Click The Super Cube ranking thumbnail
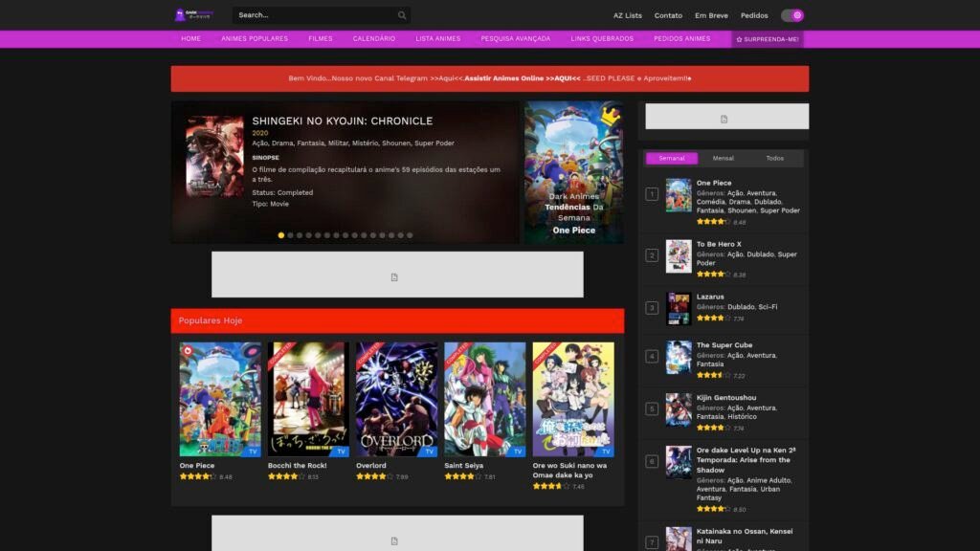980x551 pixels. click(x=679, y=358)
